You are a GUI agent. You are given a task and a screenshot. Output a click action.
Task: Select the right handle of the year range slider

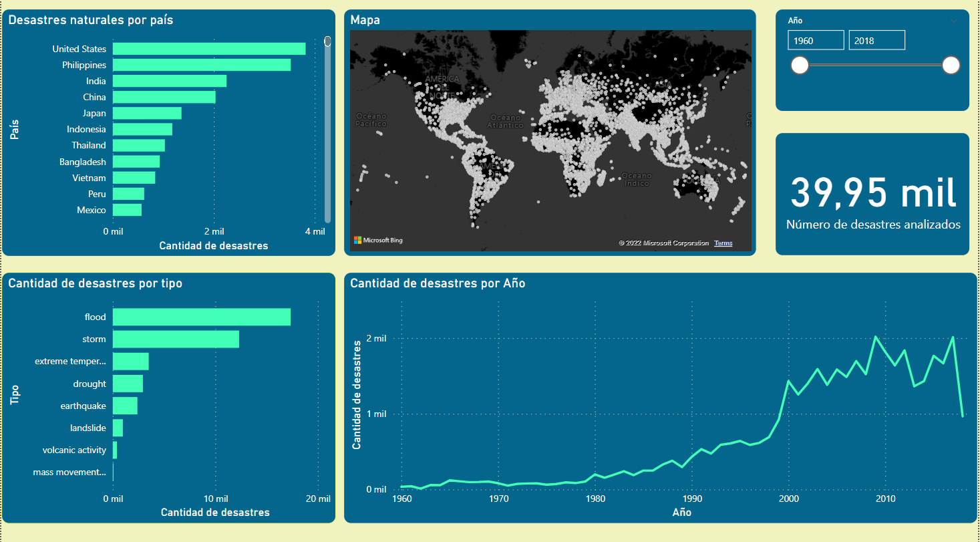point(950,65)
